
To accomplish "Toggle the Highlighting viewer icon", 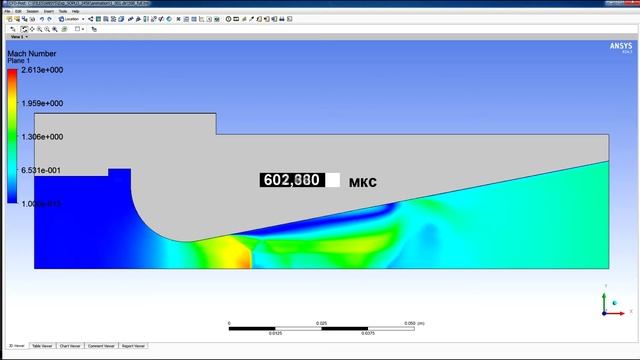I will (64, 29).
